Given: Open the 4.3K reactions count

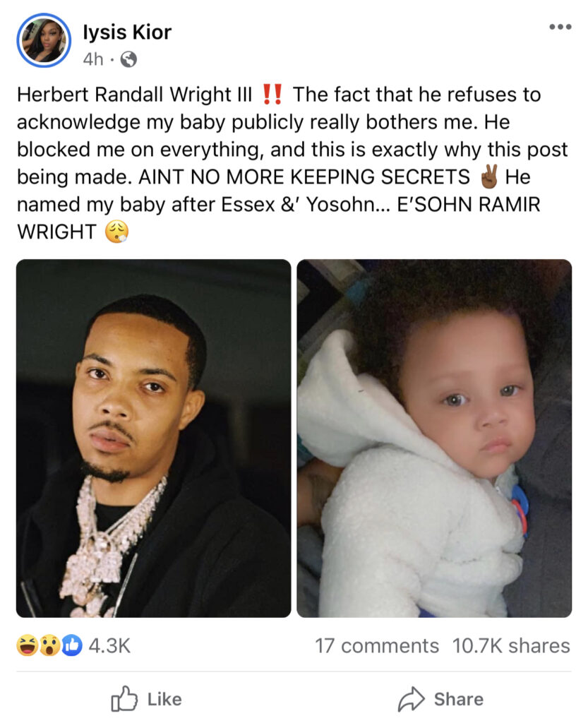Looking at the screenshot, I should coord(109,645).
